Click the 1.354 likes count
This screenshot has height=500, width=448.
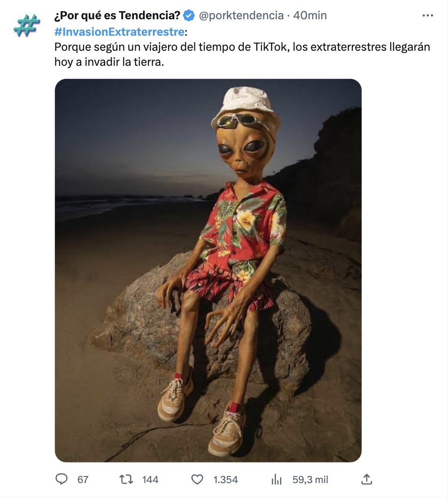[225, 480]
